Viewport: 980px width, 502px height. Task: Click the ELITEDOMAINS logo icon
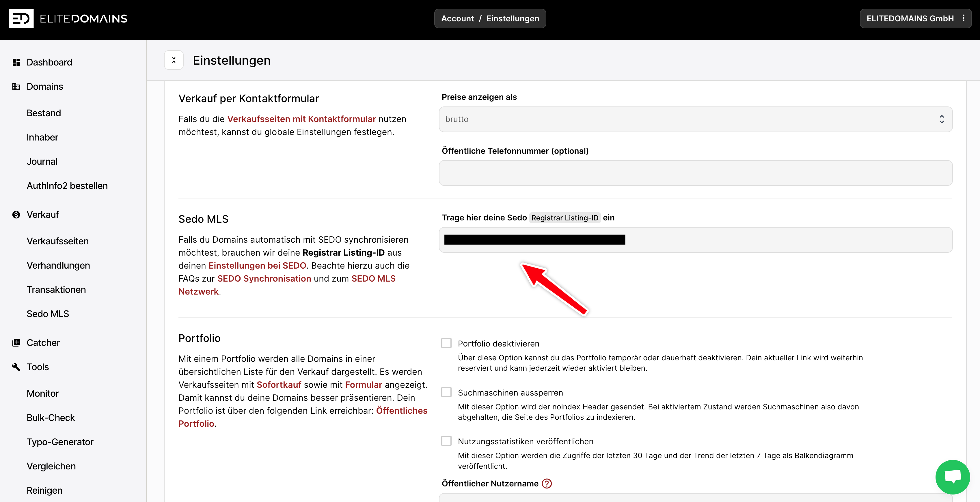(x=21, y=18)
